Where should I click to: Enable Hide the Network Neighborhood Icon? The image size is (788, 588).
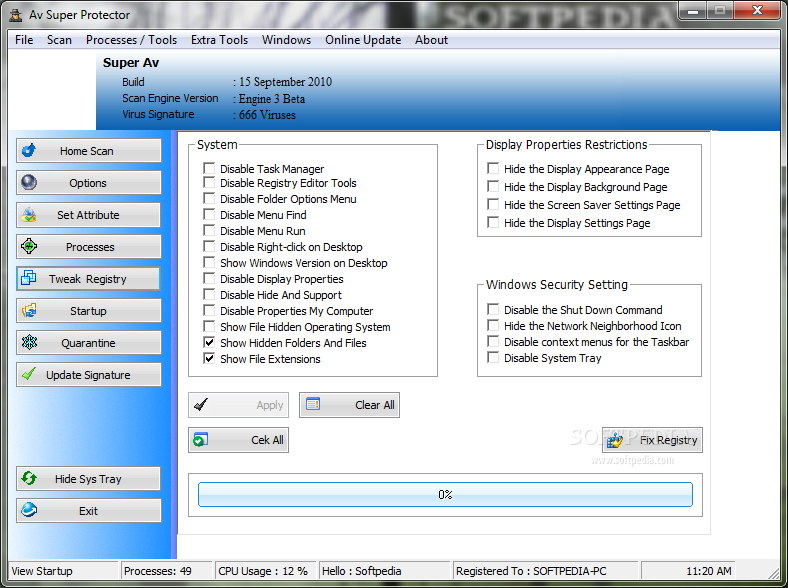click(493, 325)
